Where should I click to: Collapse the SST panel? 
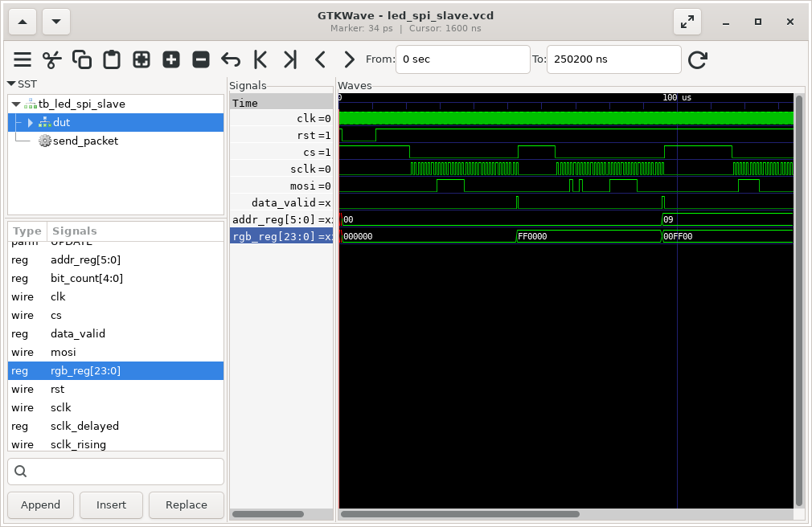click(x=11, y=84)
